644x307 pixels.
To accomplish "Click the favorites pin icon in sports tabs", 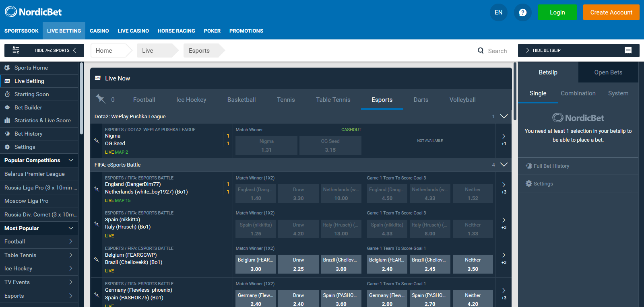I will click(x=100, y=99).
